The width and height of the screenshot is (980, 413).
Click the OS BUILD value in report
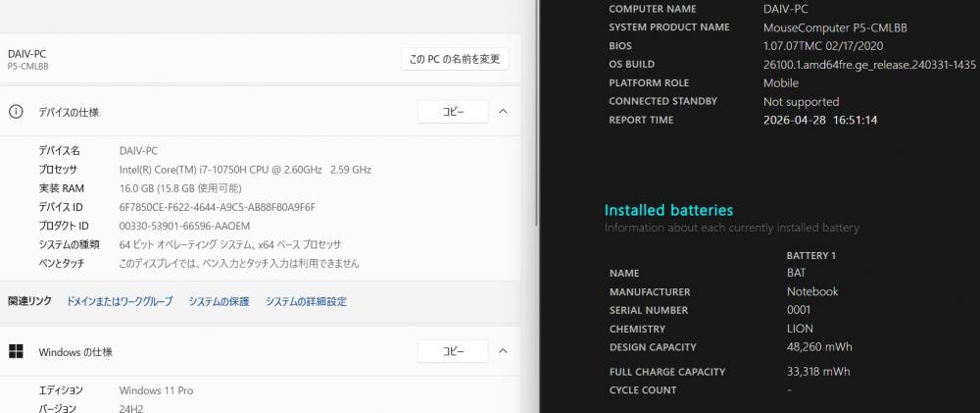[x=869, y=65]
